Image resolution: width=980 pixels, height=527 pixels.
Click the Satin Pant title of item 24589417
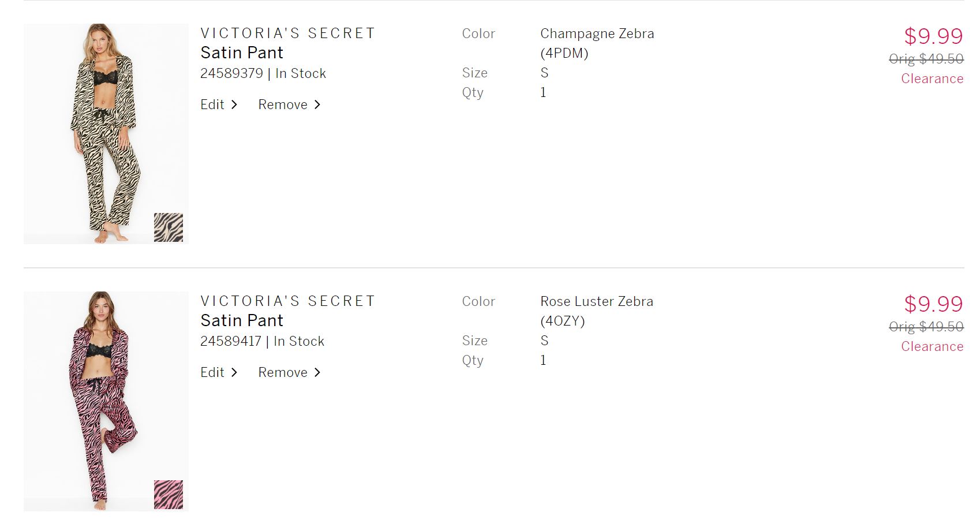[x=242, y=320]
